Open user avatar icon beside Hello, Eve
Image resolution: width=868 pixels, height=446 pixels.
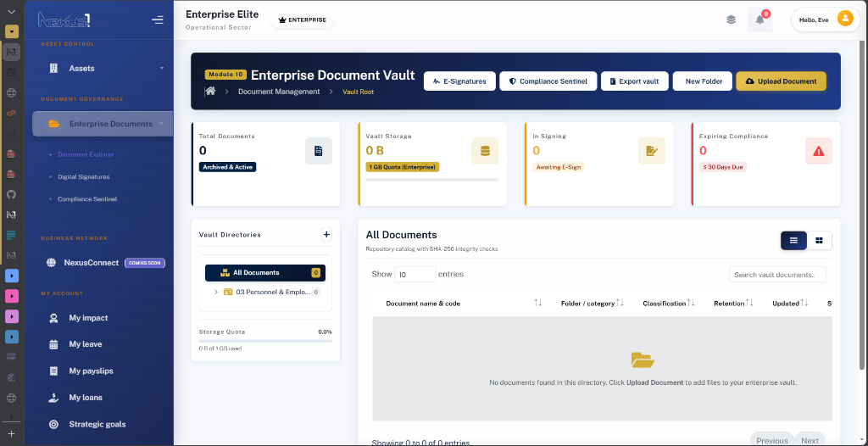845,20
